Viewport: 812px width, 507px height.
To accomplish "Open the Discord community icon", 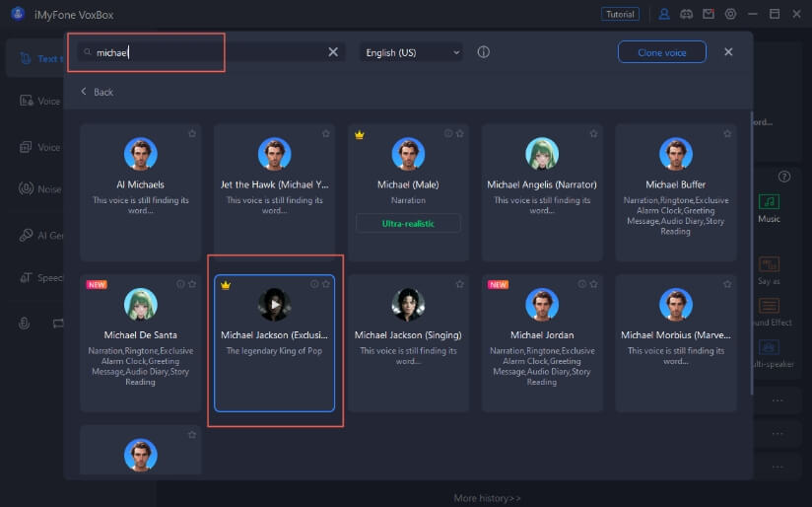I will (686, 14).
